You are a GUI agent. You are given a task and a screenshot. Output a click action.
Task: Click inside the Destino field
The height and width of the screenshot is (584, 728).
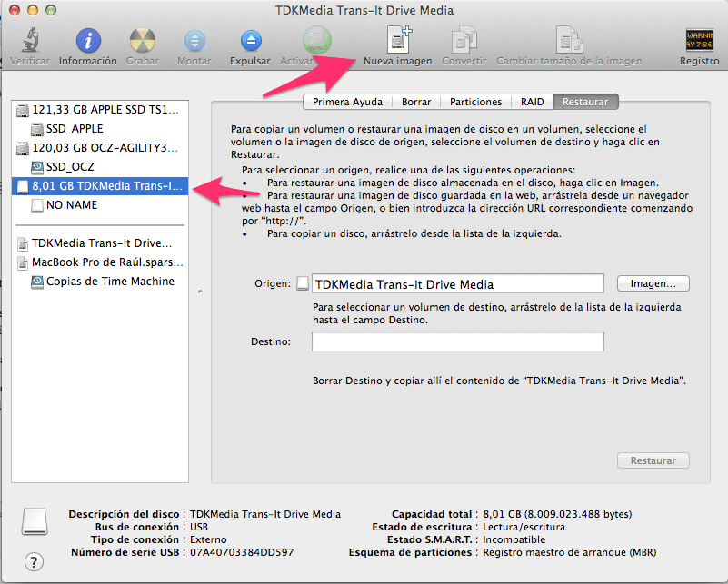pos(457,341)
